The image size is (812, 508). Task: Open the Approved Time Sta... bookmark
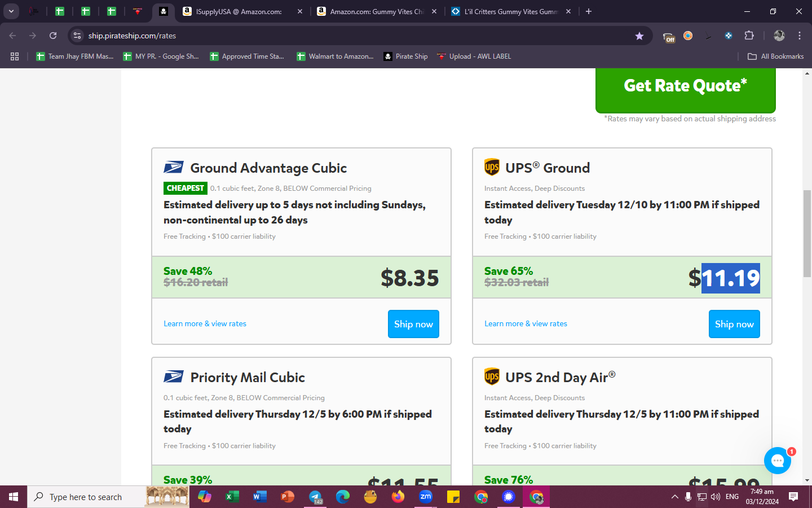point(247,56)
